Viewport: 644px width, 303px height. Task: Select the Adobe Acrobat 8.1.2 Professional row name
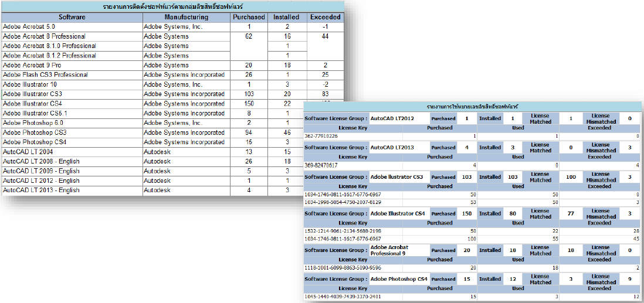click(x=72, y=56)
